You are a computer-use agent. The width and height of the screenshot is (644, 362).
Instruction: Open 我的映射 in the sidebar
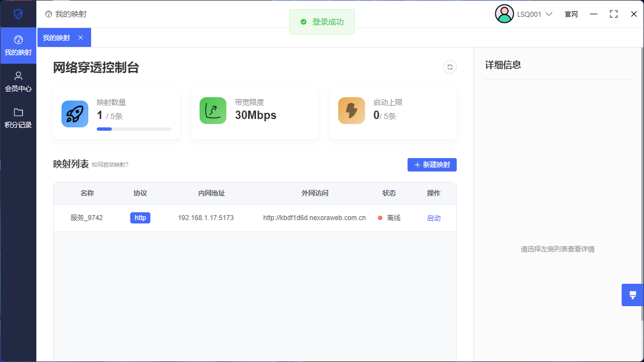click(x=18, y=45)
